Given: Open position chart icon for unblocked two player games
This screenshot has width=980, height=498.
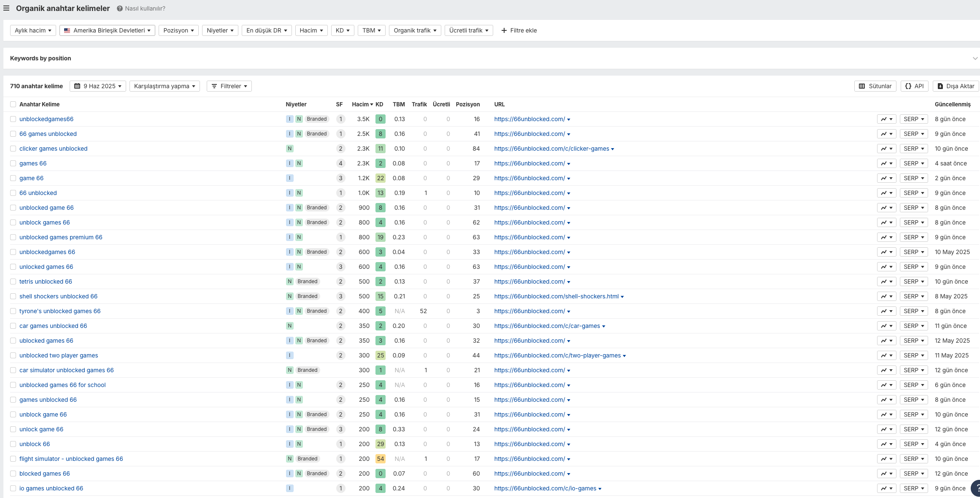Looking at the screenshot, I should [886, 355].
